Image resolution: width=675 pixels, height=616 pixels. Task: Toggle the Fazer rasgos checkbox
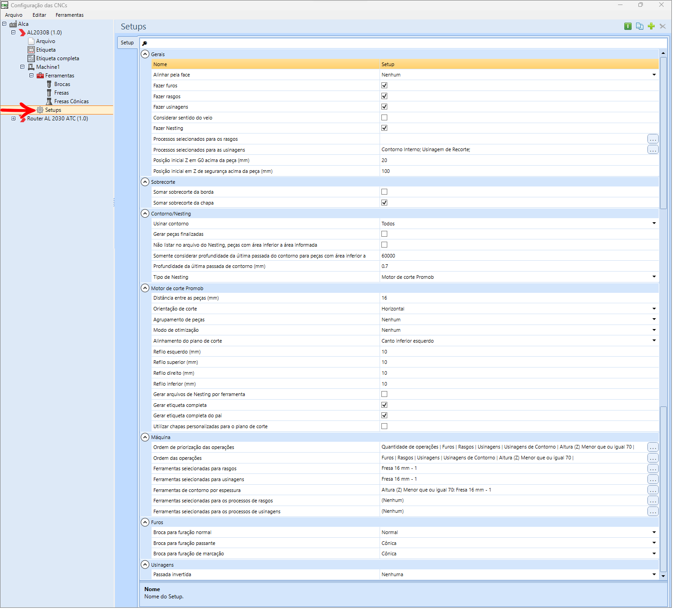click(384, 96)
